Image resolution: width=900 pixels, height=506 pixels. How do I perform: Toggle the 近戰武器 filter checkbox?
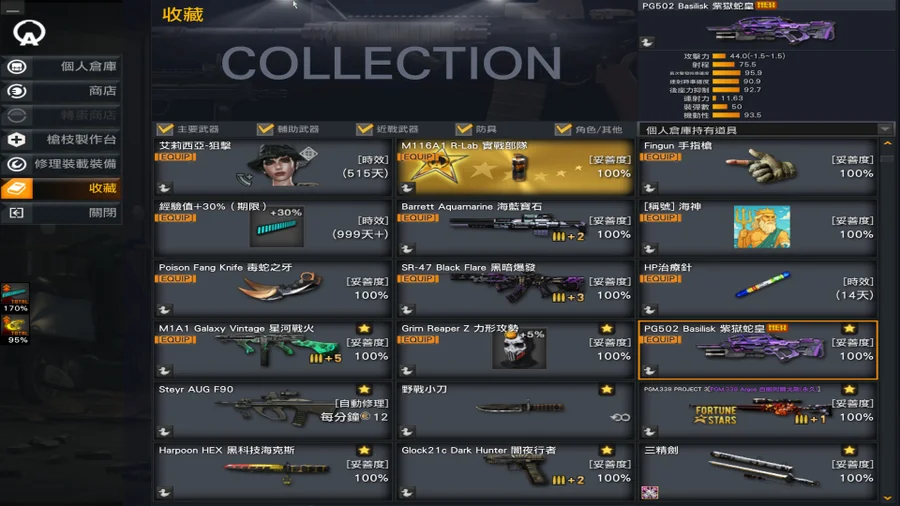click(x=364, y=129)
